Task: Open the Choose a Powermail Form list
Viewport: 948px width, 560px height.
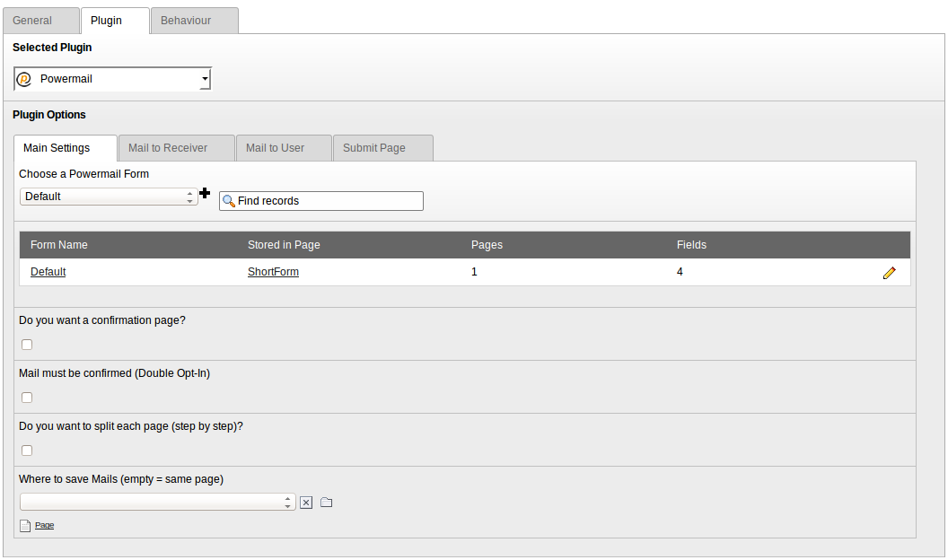Action: pos(109,197)
